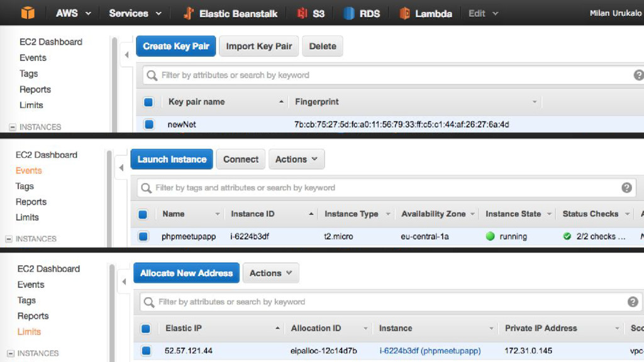Screen dimensions: 644x362
Task: Open Instance State column dropdown
Action: [549, 214]
